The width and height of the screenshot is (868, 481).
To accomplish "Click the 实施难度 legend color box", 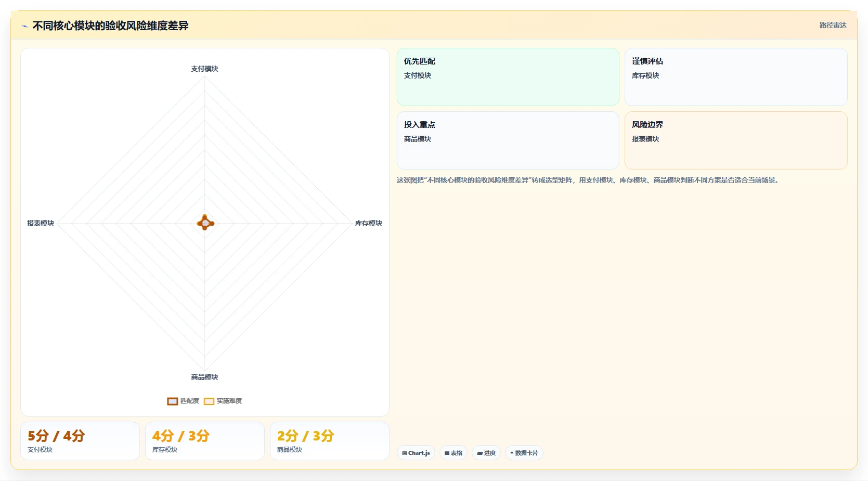I will click(209, 401).
